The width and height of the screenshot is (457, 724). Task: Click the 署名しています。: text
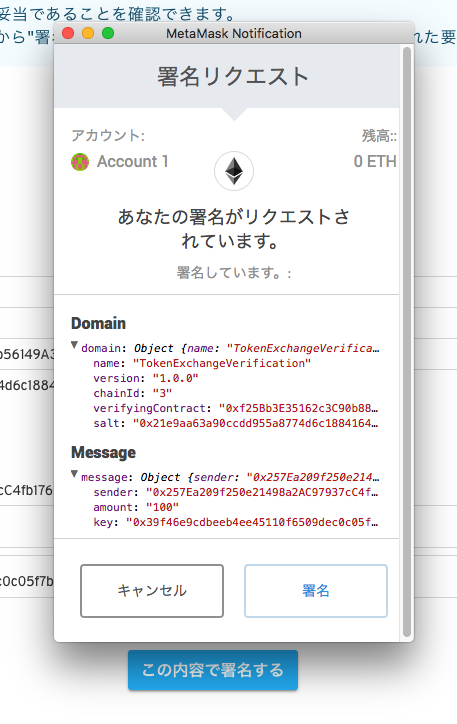coord(234,272)
